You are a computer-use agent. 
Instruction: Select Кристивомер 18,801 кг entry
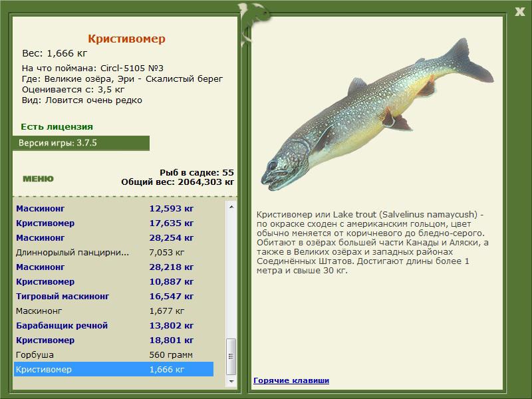(x=114, y=340)
